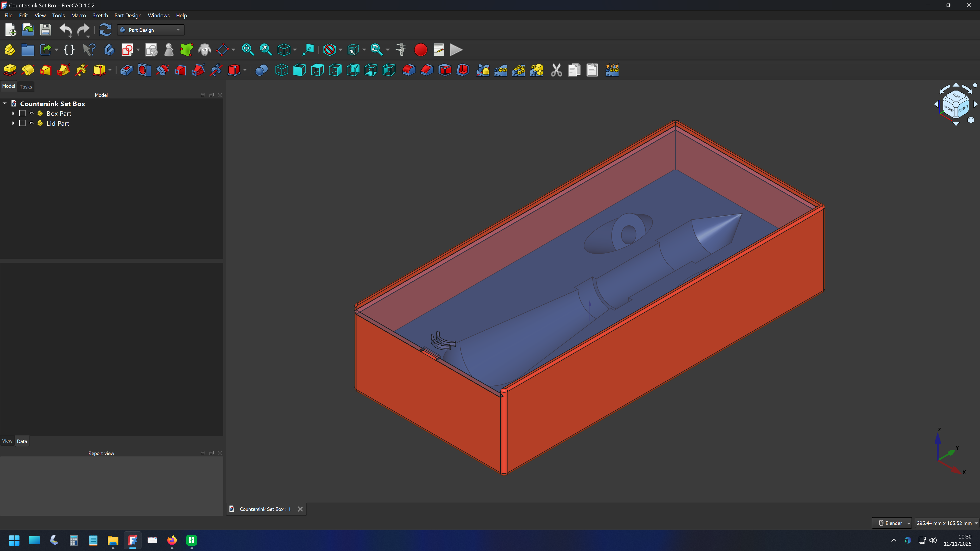Tick the Box Part checkbox
The width and height of the screenshot is (980, 551).
[x=22, y=113]
